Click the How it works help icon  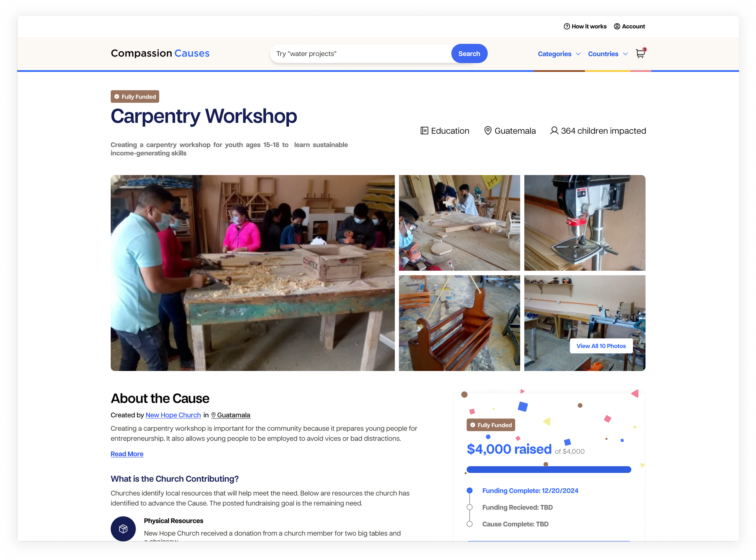pos(566,26)
